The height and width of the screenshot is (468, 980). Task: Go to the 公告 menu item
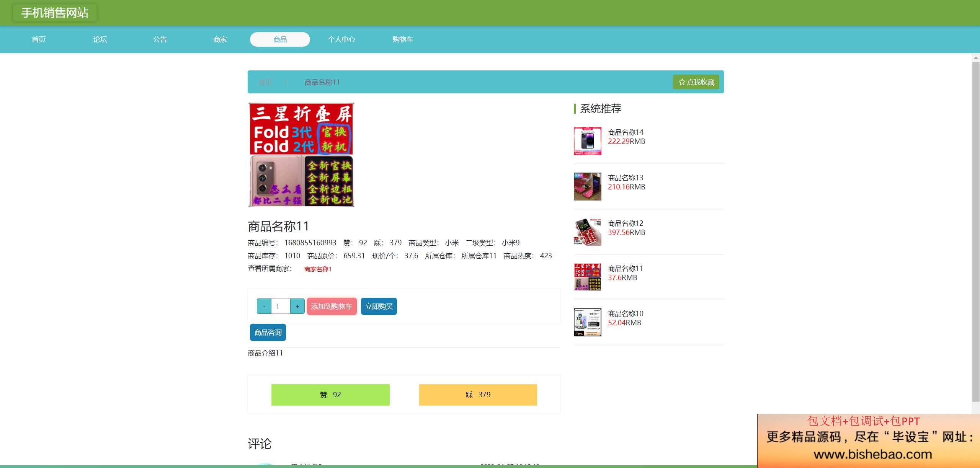click(160, 39)
